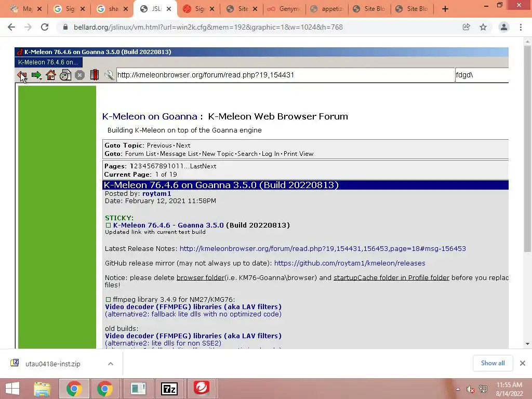532x399 pixels.
Task: Open the forum Search link
Action: 247,154
